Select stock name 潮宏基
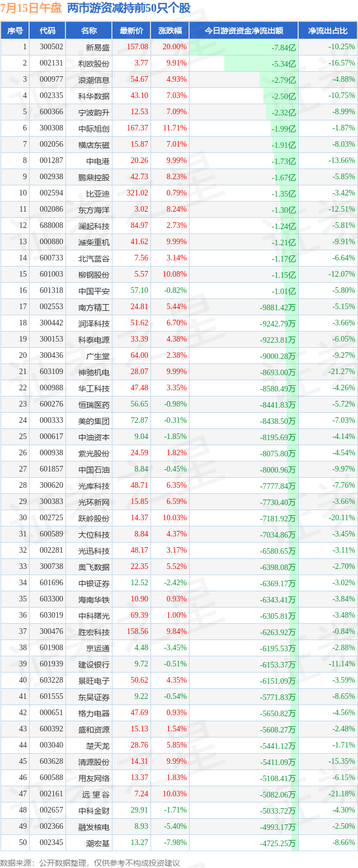 tap(98, 843)
